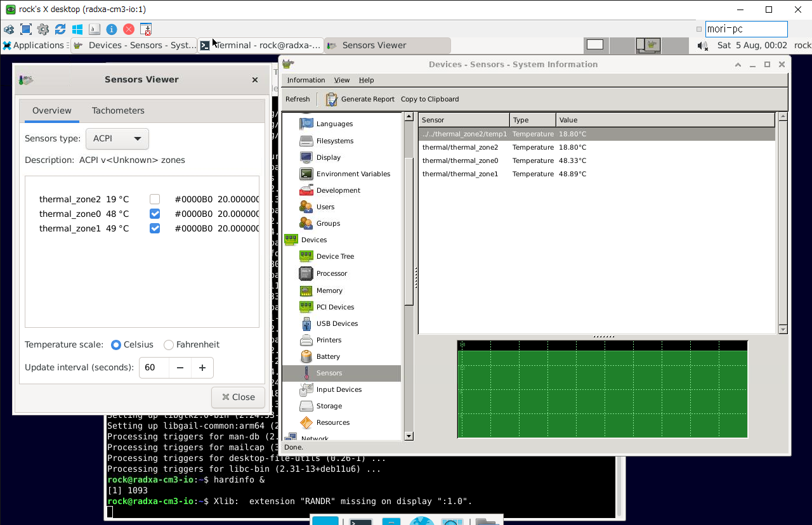Click the volume speaker icon in panel
Viewport: 812px width, 525px height.
pyautogui.click(x=702, y=46)
